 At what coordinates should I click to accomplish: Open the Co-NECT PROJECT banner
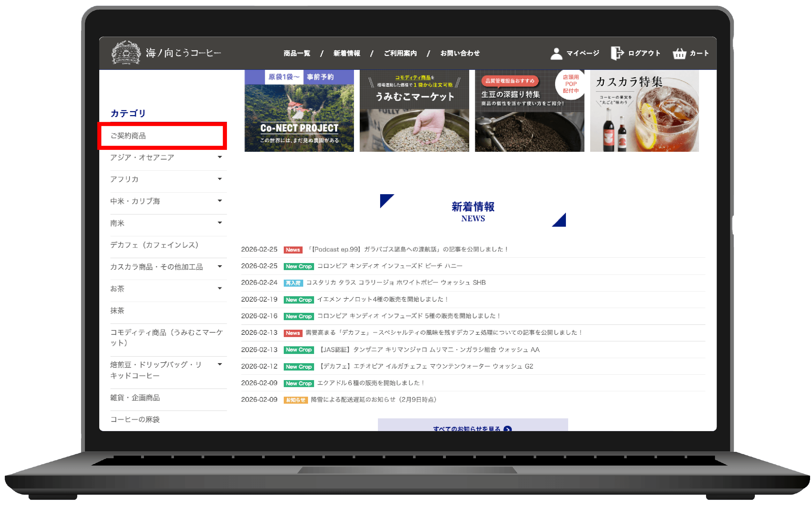pos(299,111)
